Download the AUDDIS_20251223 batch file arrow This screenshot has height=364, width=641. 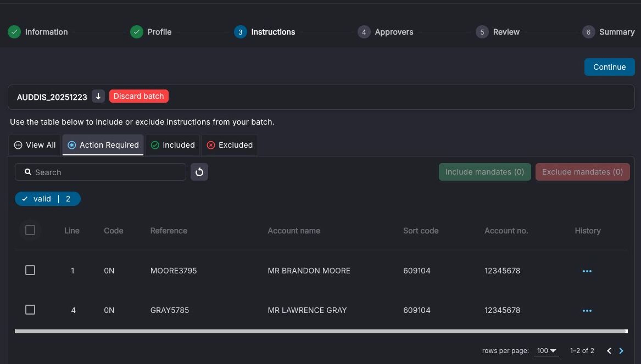tap(98, 97)
